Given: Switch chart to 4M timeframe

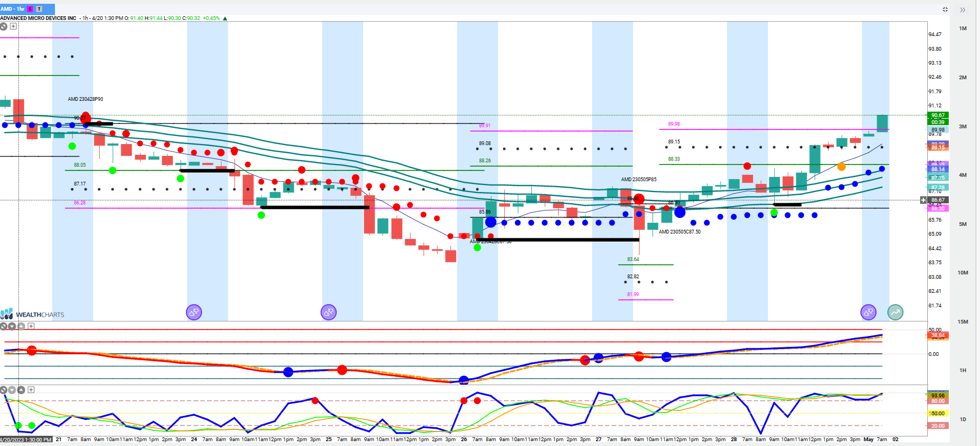Looking at the screenshot, I should [963, 175].
